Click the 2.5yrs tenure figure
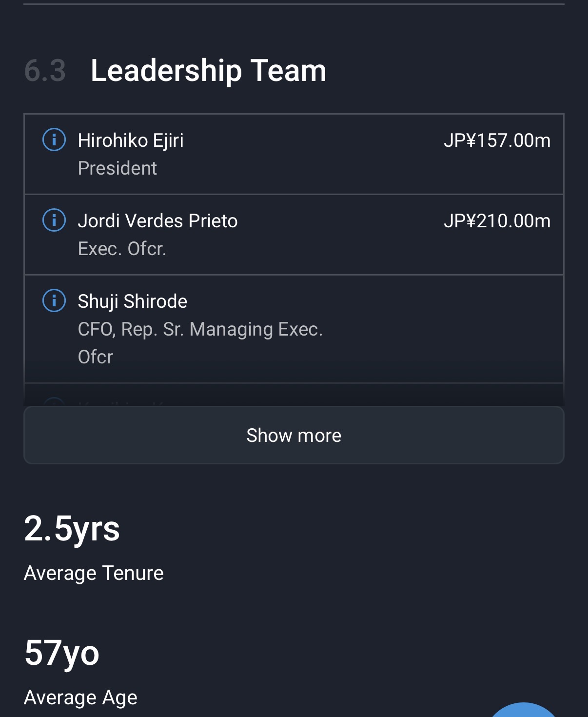 (72, 529)
